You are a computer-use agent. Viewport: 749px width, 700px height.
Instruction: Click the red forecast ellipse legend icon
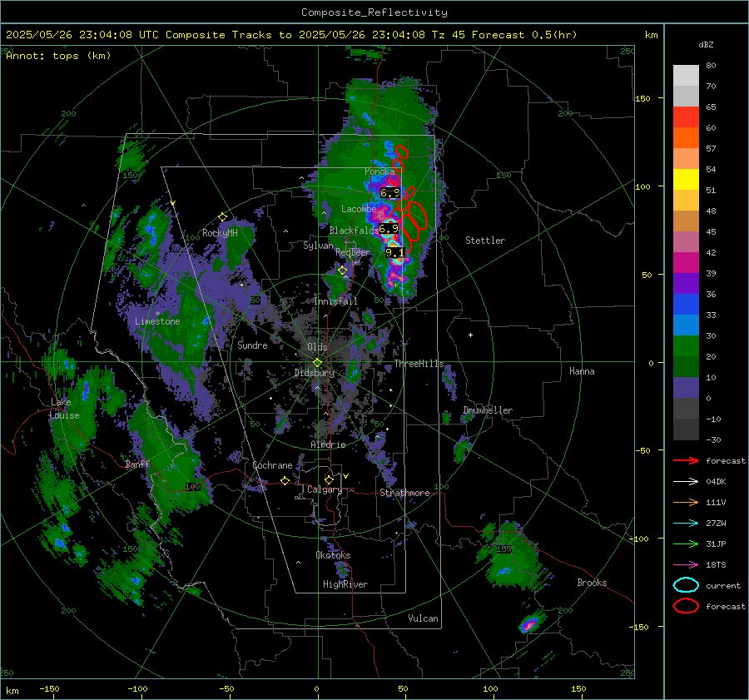click(686, 606)
